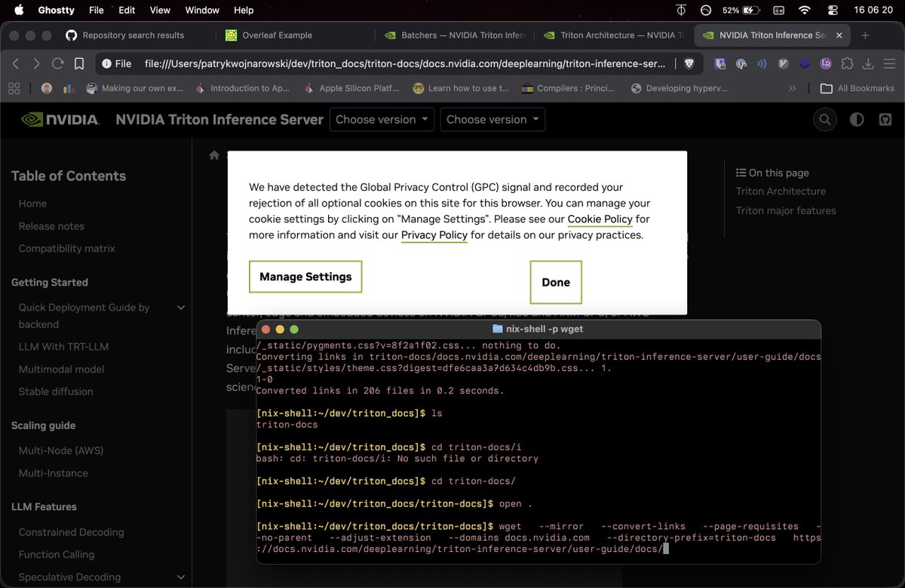
Task: Click the breadcrumb home icon
Action: (x=214, y=155)
